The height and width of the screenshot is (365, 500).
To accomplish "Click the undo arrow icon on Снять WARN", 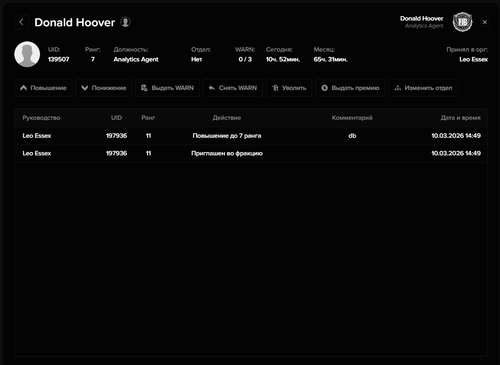I will (x=212, y=88).
